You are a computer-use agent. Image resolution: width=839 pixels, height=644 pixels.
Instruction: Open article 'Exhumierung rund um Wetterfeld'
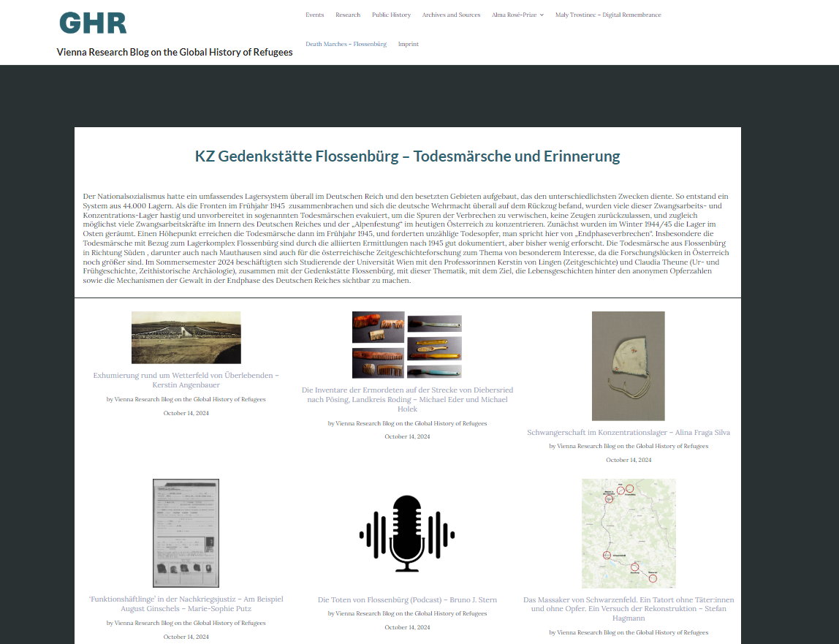[186, 379]
